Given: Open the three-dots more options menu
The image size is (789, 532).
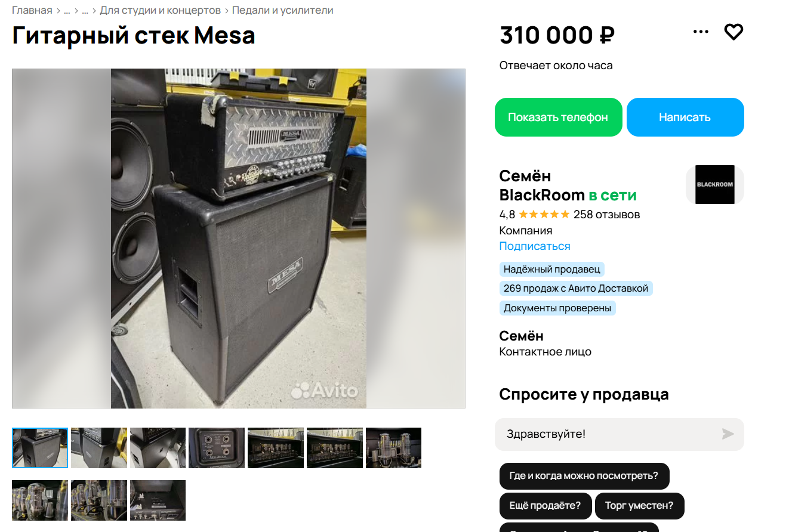Looking at the screenshot, I should (701, 32).
